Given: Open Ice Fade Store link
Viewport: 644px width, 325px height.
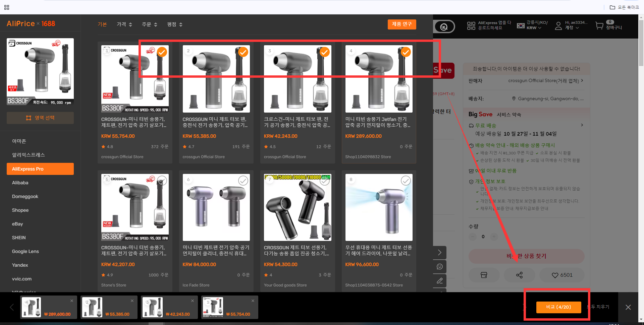Looking at the screenshot, I should pos(196,285).
